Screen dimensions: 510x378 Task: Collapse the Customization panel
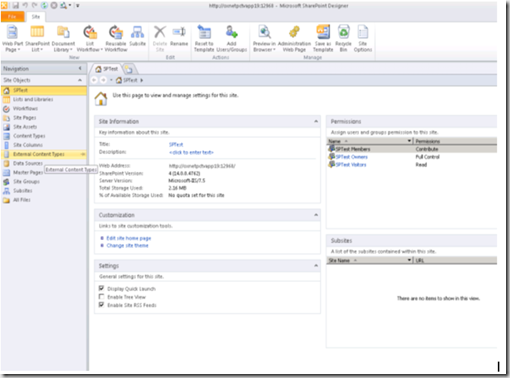[316, 215]
